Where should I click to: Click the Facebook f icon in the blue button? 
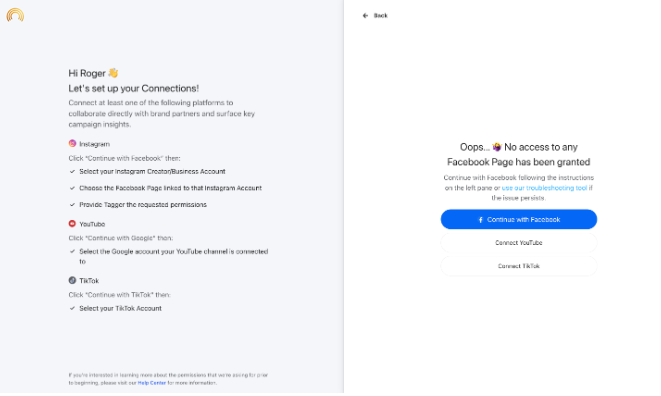pos(481,220)
